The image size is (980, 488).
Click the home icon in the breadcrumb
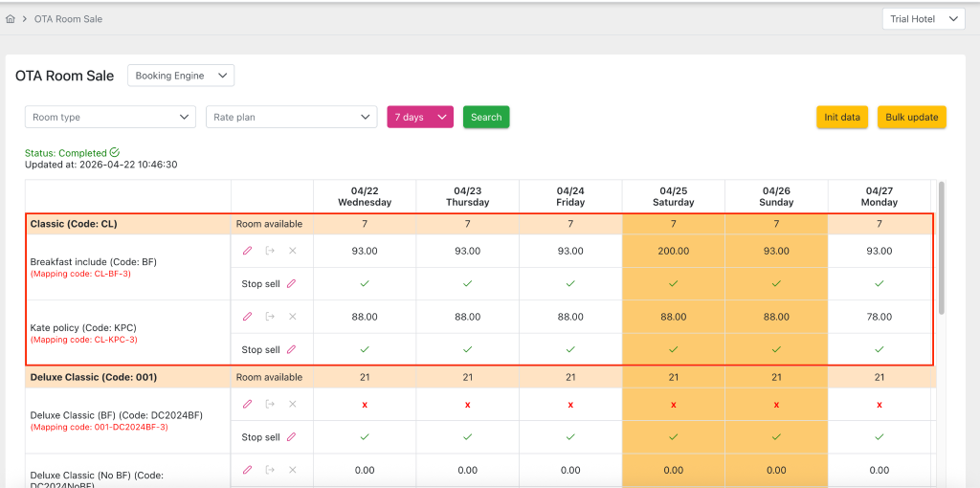(11, 19)
